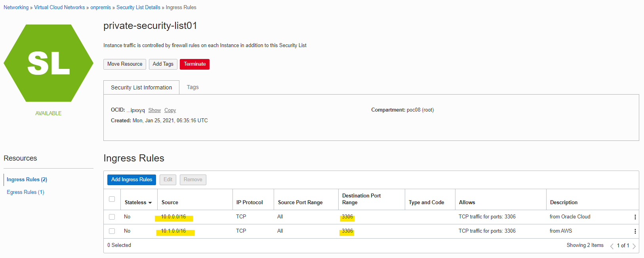Screen dimensions: 644x258
Task: Go to next page arrow
Action: (634, 246)
